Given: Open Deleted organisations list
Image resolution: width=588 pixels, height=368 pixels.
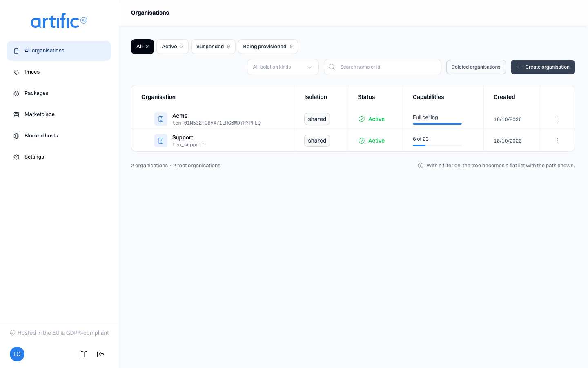Looking at the screenshot, I should [x=476, y=67].
